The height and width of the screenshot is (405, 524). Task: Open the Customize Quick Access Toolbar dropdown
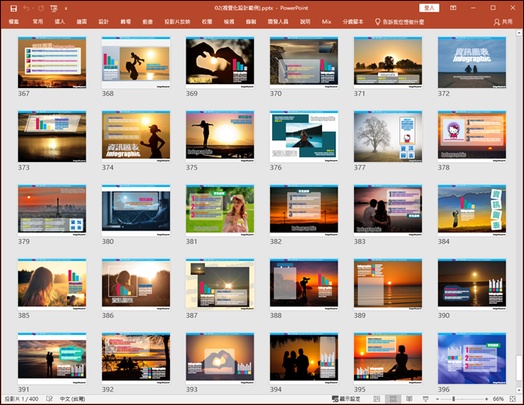click(66, 8)
